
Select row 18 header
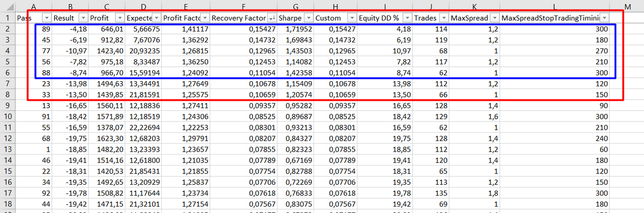coord(7,204)
